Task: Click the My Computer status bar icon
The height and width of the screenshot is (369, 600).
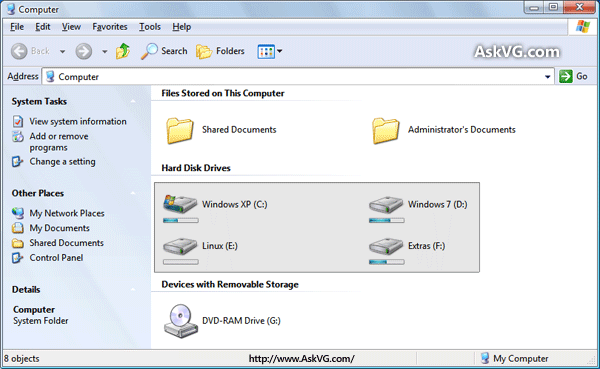Action: 485,358
